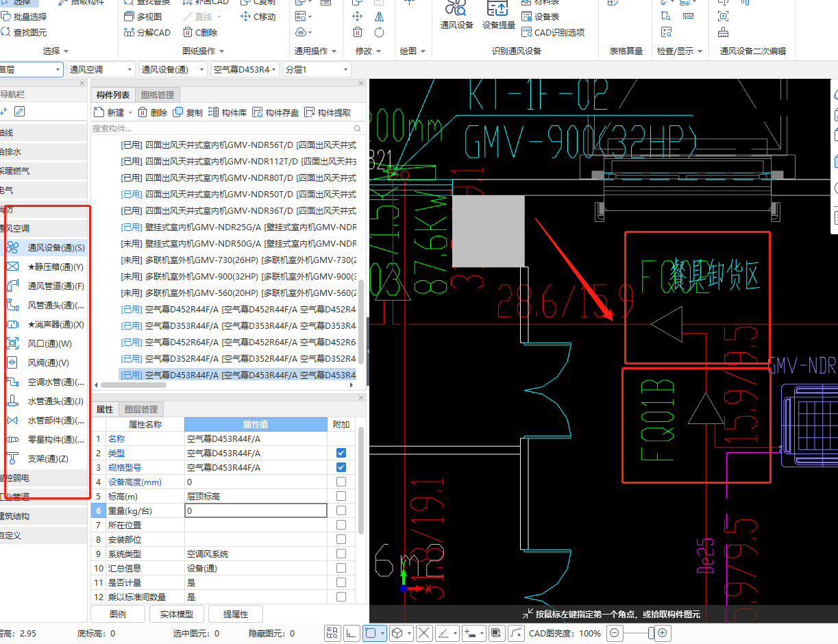Click the trash delete icon in 修改 group
This screenshot has width=838, height=644.
point(358,32)
